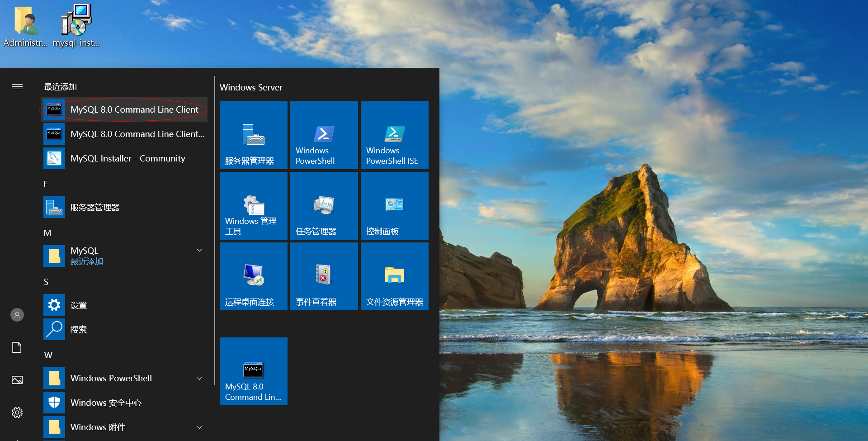
Task: Expand the Start menu hamburger button
Action: coord(17,86)
